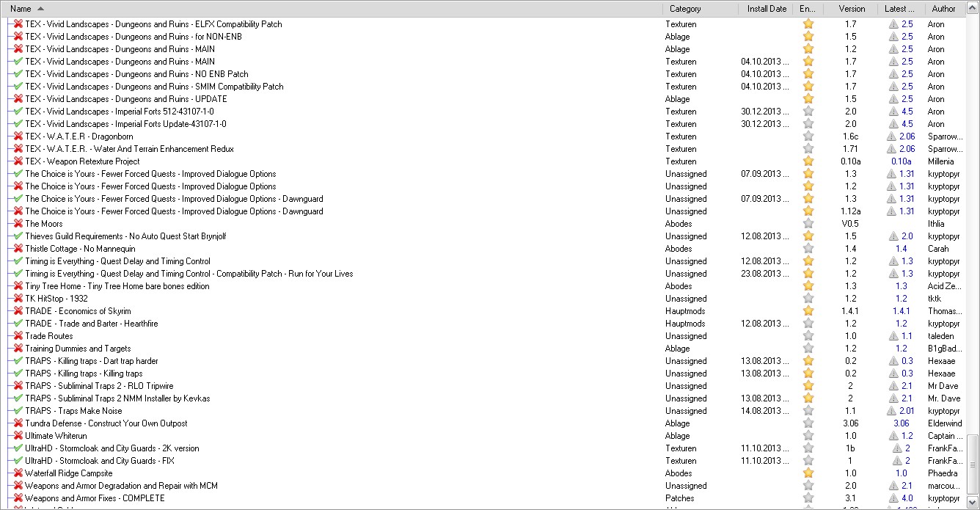The width and height of the screenshot is (980, 510).
Task: Activate Thistle Cottage - No Mannequin via red X
Action: [18, 249]
